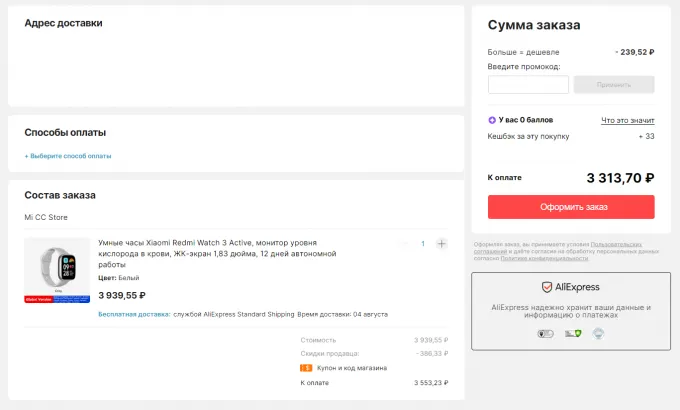This screenshot has height=410, width=680.
Task: Increase product quantity with plus button
Action: 442,244
